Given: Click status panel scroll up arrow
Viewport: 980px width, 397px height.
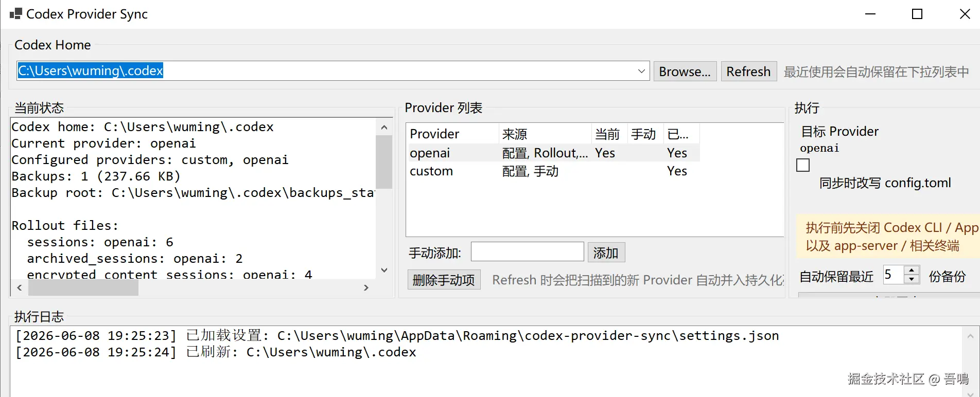Looking at the screenshot, I should point(384,127).
